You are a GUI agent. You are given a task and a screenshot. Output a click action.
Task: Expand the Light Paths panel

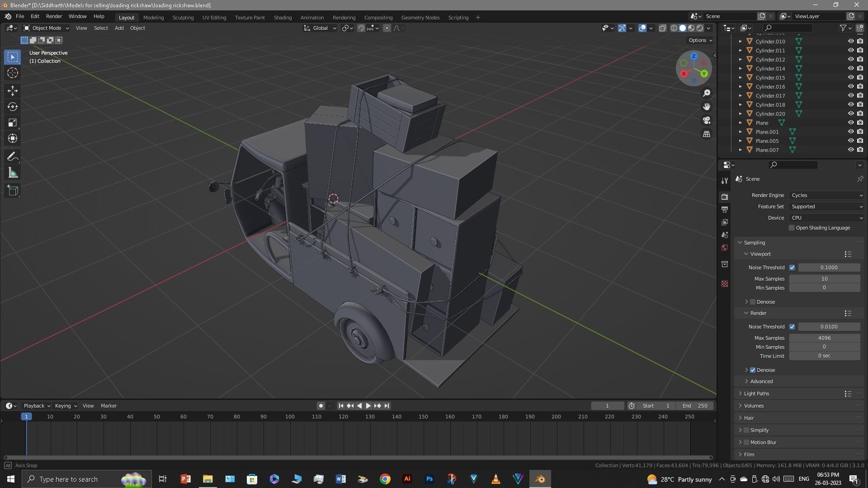pyautogui.click(x=756, y=394)
